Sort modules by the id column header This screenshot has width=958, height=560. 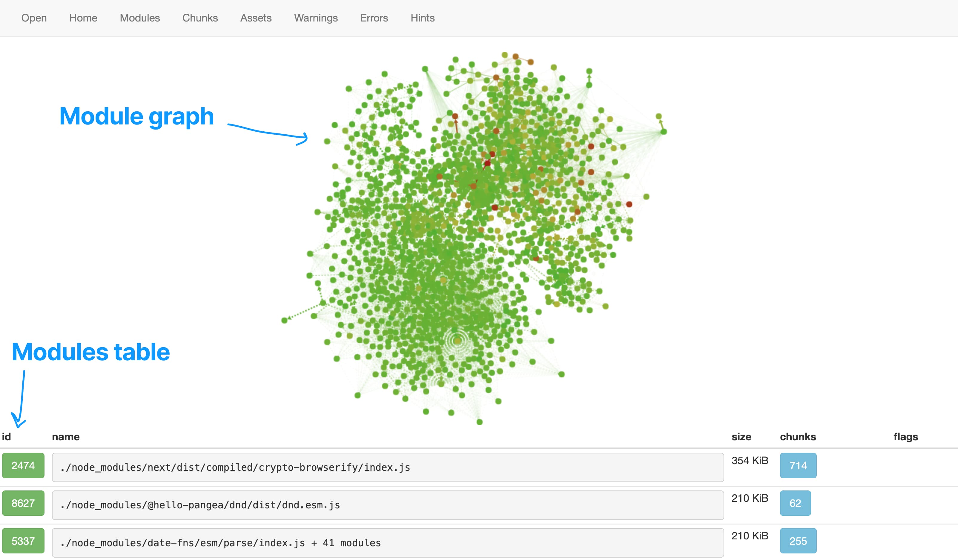pyautogui.click(x=7, y=436)
